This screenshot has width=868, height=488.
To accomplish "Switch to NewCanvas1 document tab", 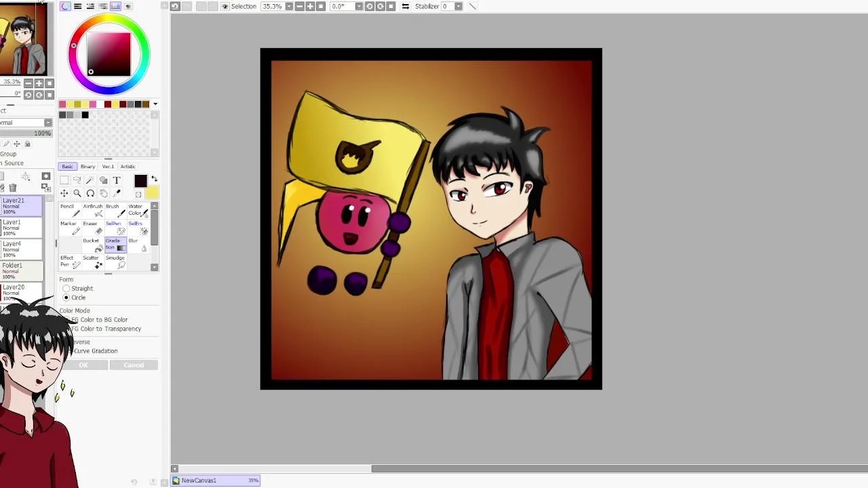I will click(216, 481).
